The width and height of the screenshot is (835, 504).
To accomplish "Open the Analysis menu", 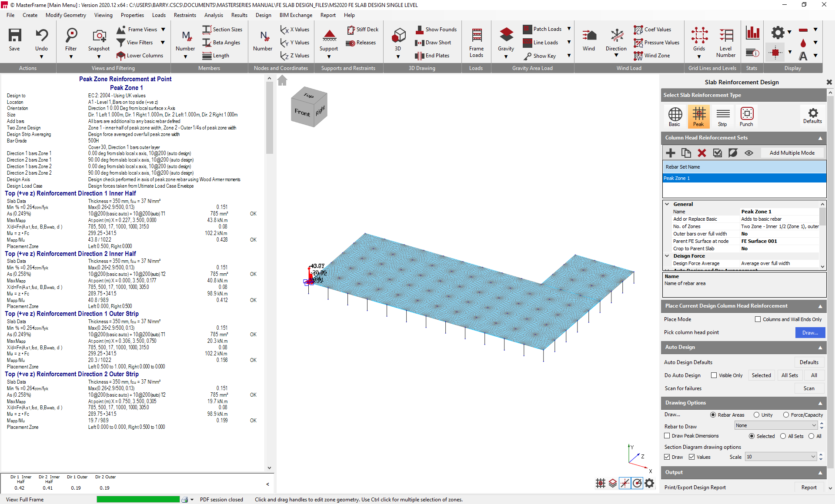I will (214, 15).
